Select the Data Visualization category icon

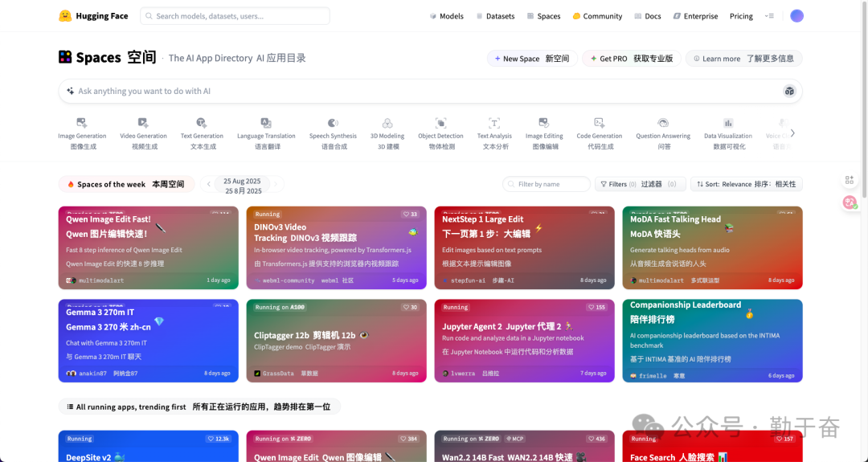coord(728,123)
